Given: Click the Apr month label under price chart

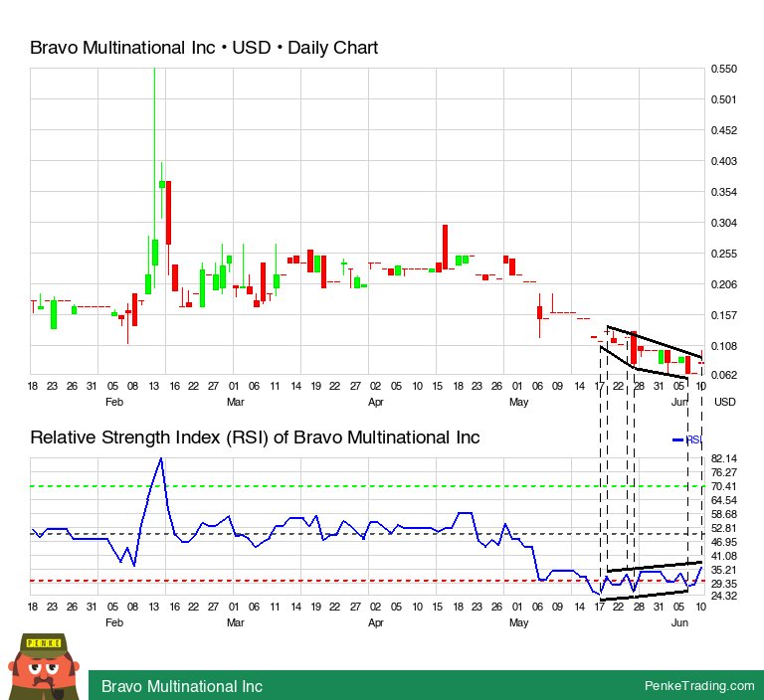Looking at the screenshot, I should [376, 402].
